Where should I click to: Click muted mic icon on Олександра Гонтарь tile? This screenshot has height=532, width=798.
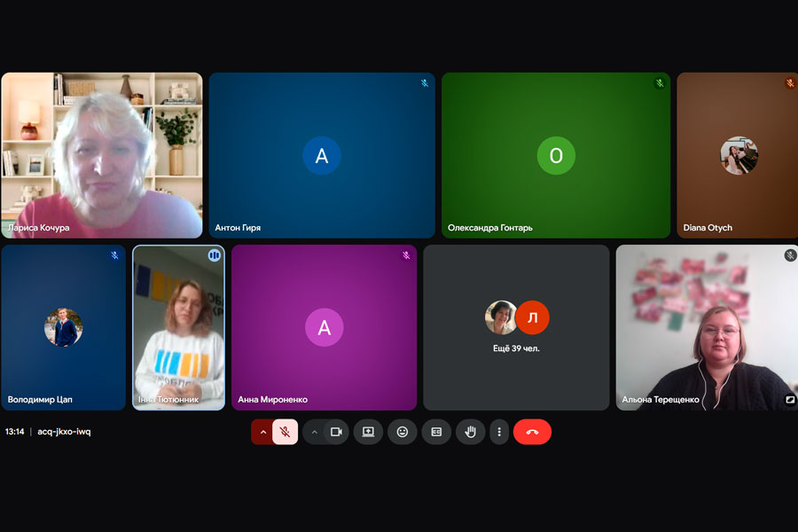tap(660, 83)
